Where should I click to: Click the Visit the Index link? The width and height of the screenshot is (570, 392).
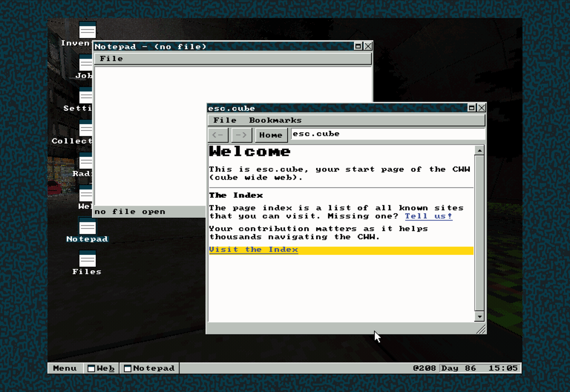tap(254, 250)
